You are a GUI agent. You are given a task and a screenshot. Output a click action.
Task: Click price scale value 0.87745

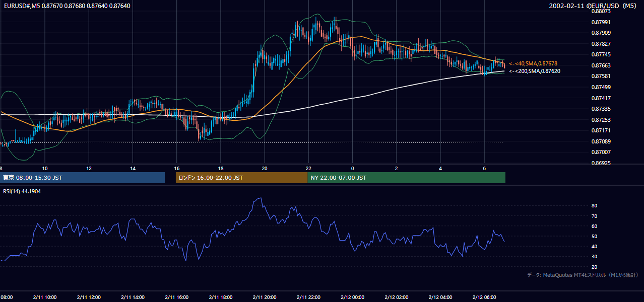click(601, 55)
